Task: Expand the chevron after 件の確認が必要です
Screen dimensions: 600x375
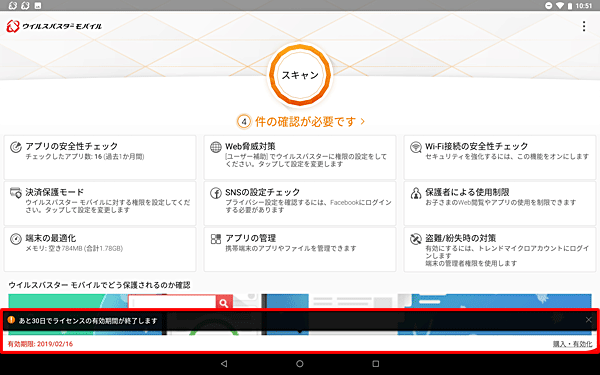Action: [362, 122]
